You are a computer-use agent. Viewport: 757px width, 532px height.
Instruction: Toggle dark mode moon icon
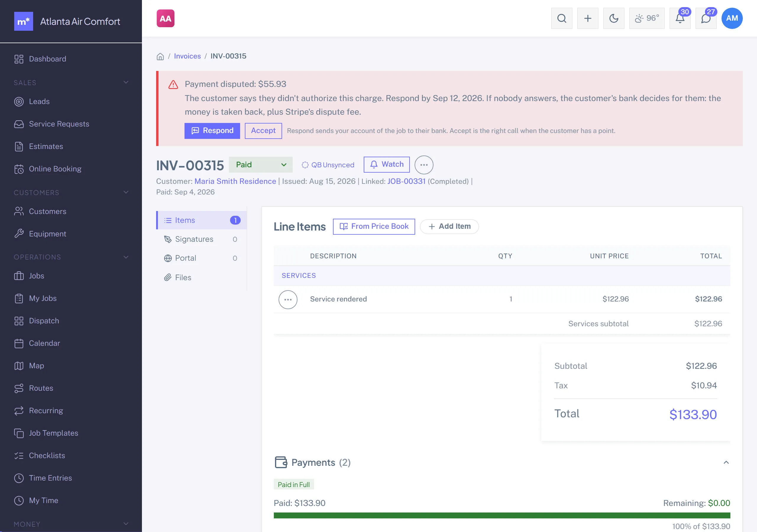pos(614,18)
